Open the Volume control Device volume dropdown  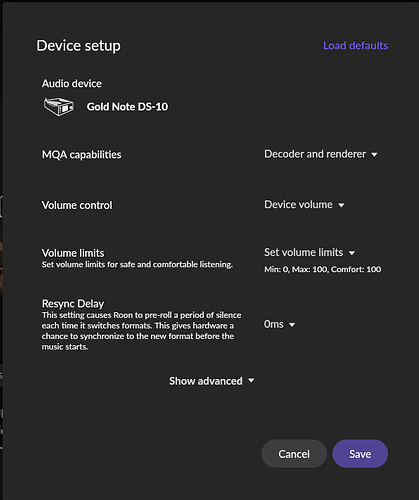click(x=304, y=204)
